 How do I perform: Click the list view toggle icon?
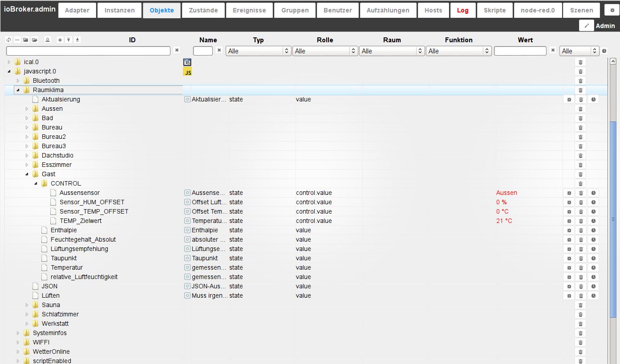(17, 40)
